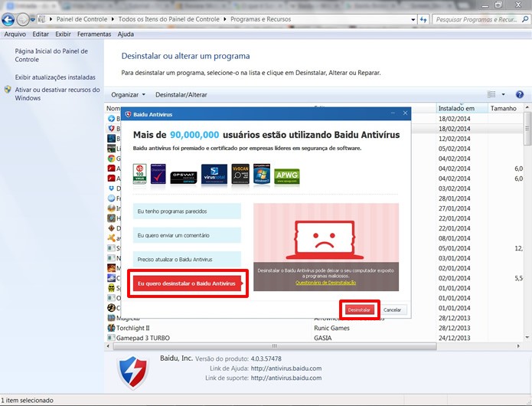Open the Ajuda menu
Screen dimensions: 532x406
pyautogui.click(x=126, y=34)
